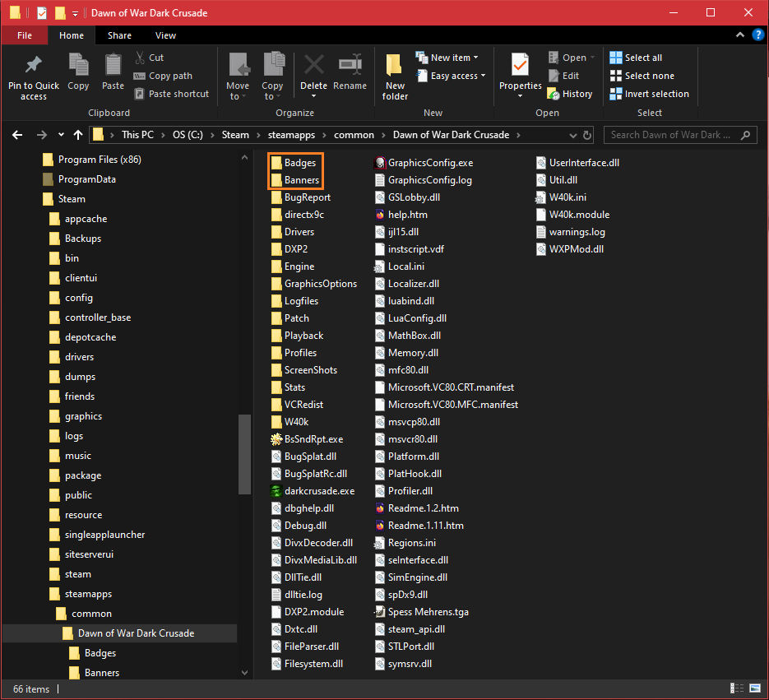Image resolution: width=769 pixels, height=700 pixels.
Task: Click Copy path in the ribbon
Action: [x=163, y=76]
